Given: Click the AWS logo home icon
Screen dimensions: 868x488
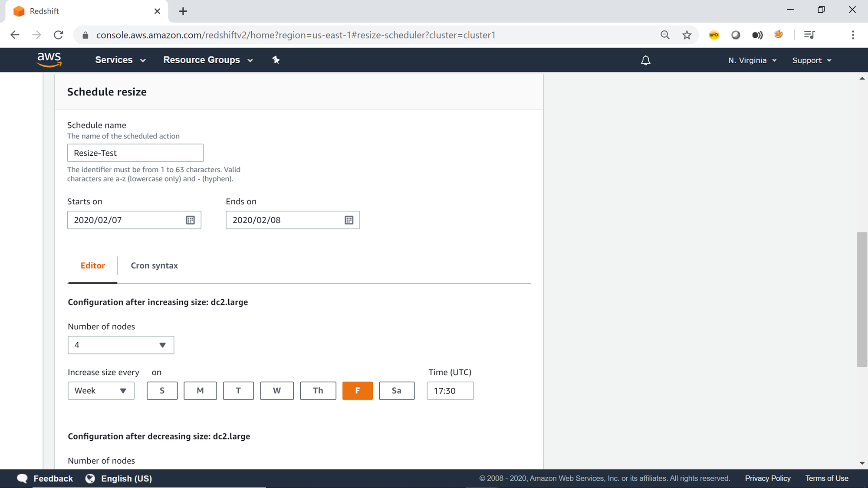Looking at the screenshot, I should (49, 60).
